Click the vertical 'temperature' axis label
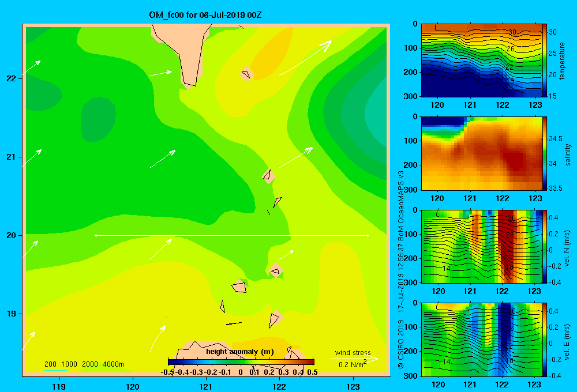 point(562,61)
